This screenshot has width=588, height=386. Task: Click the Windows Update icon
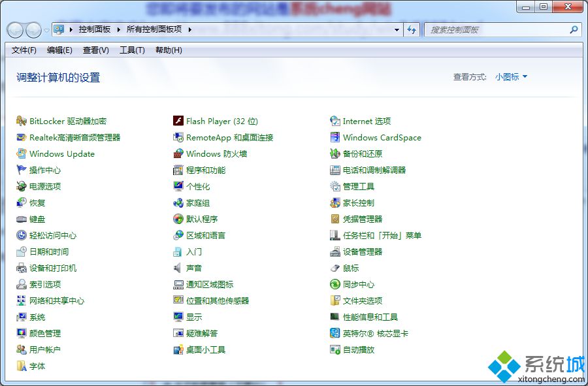(x=22, y=153)
